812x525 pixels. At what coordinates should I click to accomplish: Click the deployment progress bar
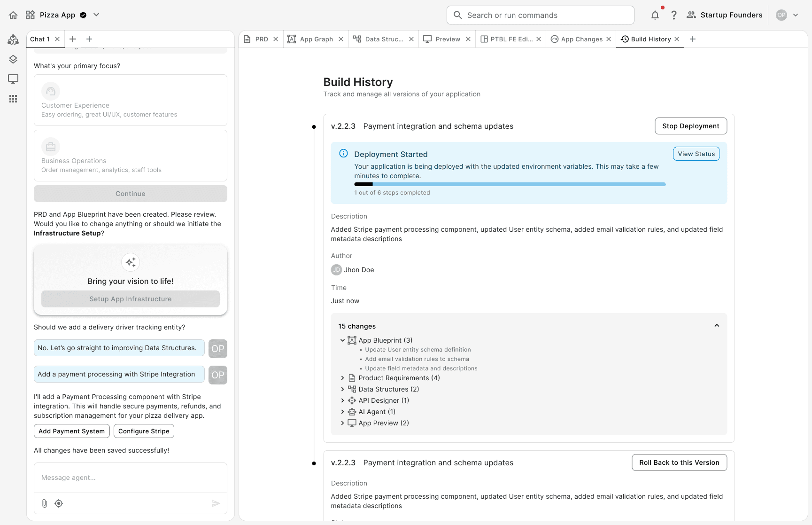(510, 184)
